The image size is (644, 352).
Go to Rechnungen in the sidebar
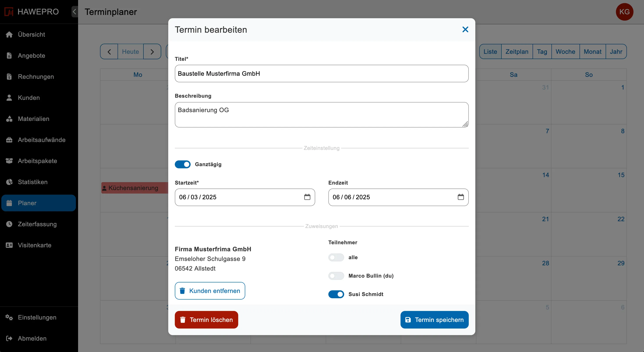click(x=39, y=77)
